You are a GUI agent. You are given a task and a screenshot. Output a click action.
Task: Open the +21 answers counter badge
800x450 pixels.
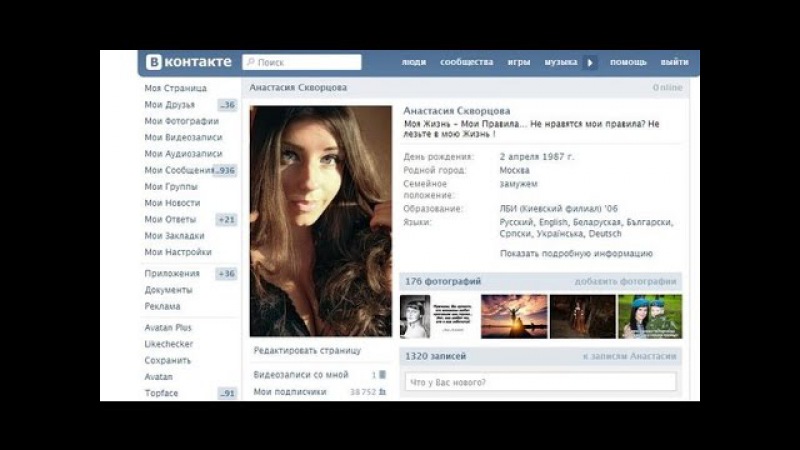point(226,219)
